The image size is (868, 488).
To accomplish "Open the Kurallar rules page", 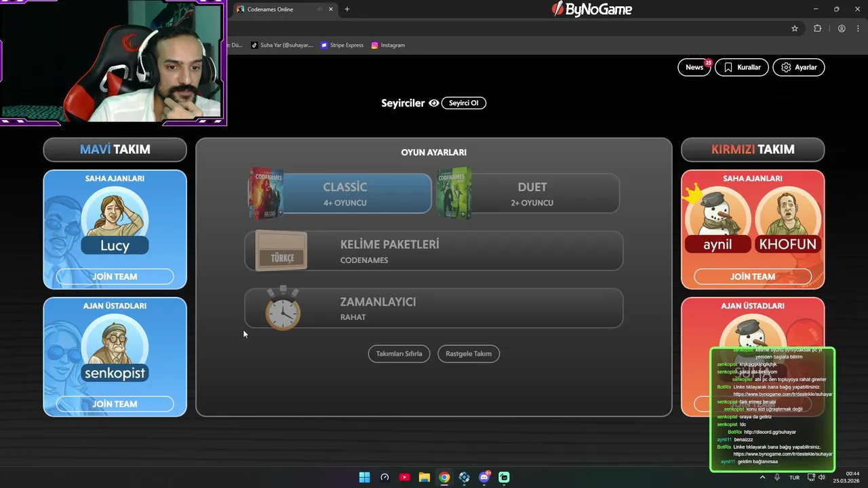I will (x=742, y=67).
